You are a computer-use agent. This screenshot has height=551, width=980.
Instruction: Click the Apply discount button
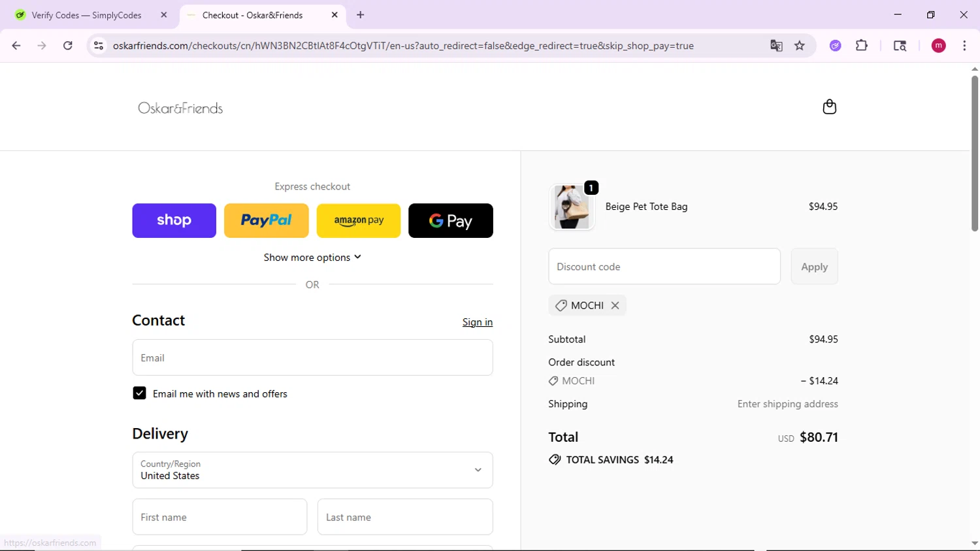point(814,266)
